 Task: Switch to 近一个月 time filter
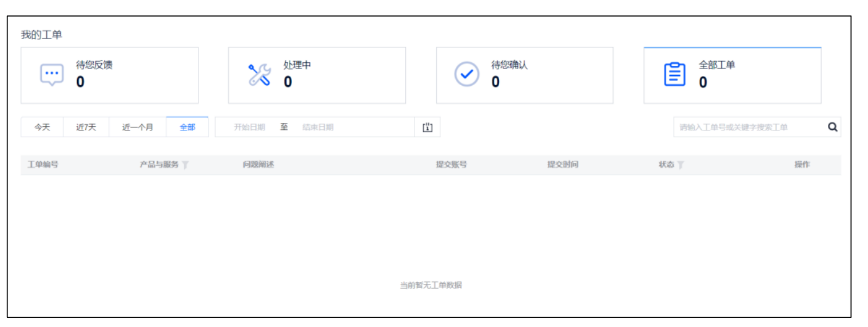pos(138,127)
